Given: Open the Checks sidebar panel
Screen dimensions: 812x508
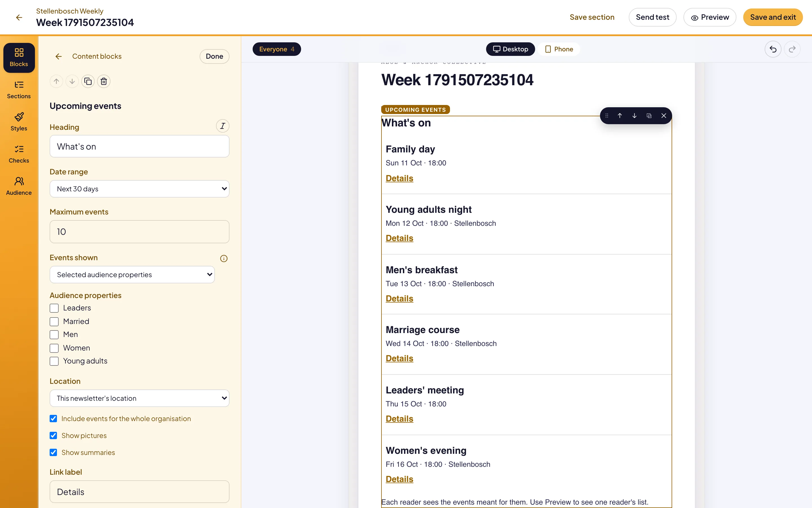Looking at the screenshot, I should tap(19, 154).
